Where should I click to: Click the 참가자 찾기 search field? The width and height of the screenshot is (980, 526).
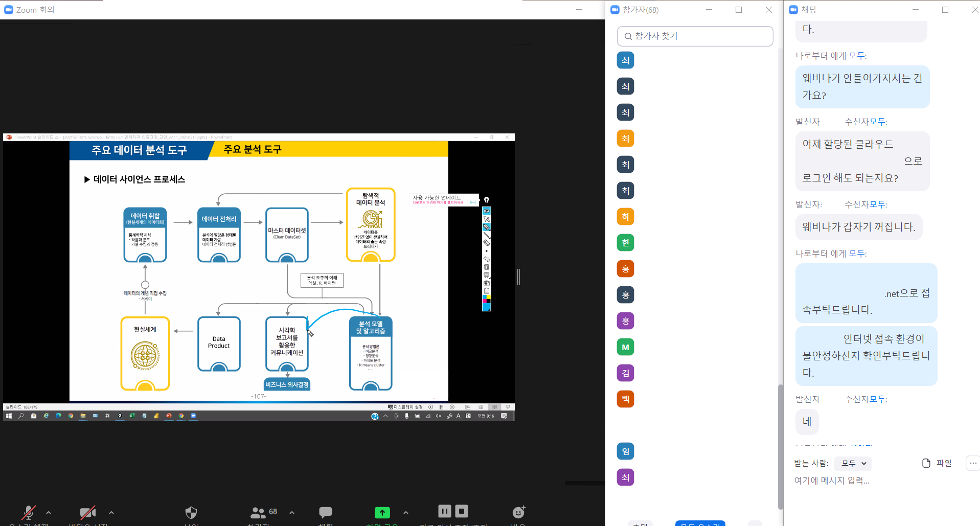[x=695, y=36]
